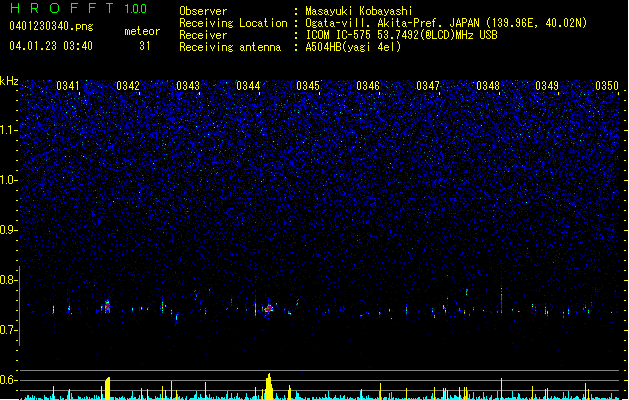629x400 pixels.
Task: Click the ICOM IC-575 receiver text
Action: (x=401, y=35)
